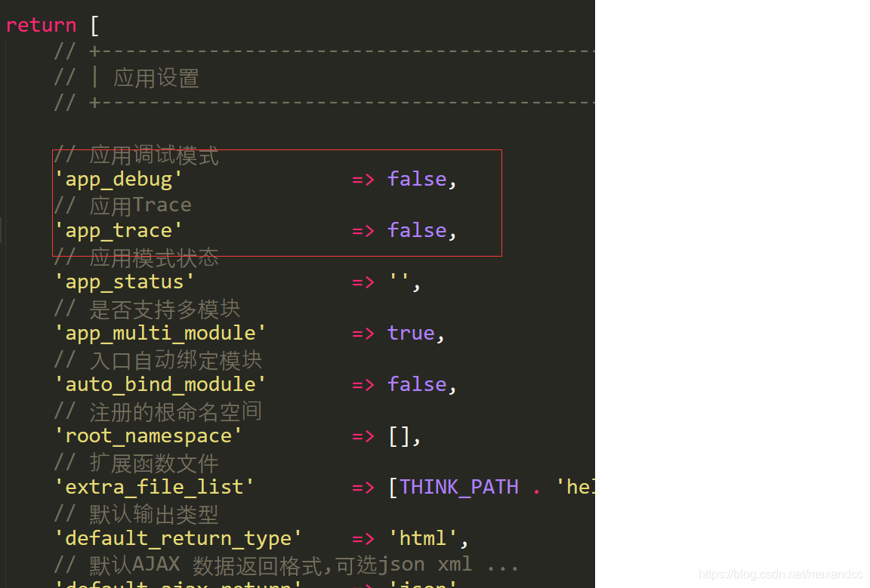This screenshot has height=588, width=870.
Task: Select the 'app_status' configuration key
Action: [125, 281]
